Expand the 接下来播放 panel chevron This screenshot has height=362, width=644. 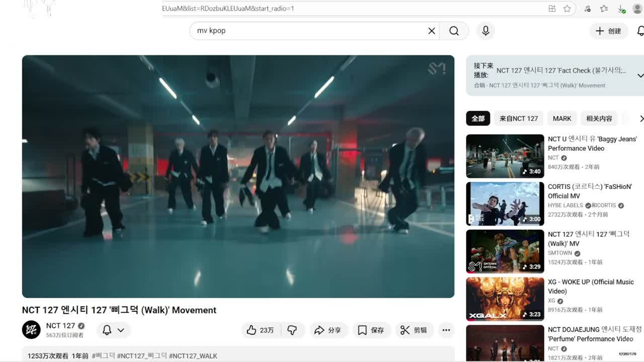[640, 75]
